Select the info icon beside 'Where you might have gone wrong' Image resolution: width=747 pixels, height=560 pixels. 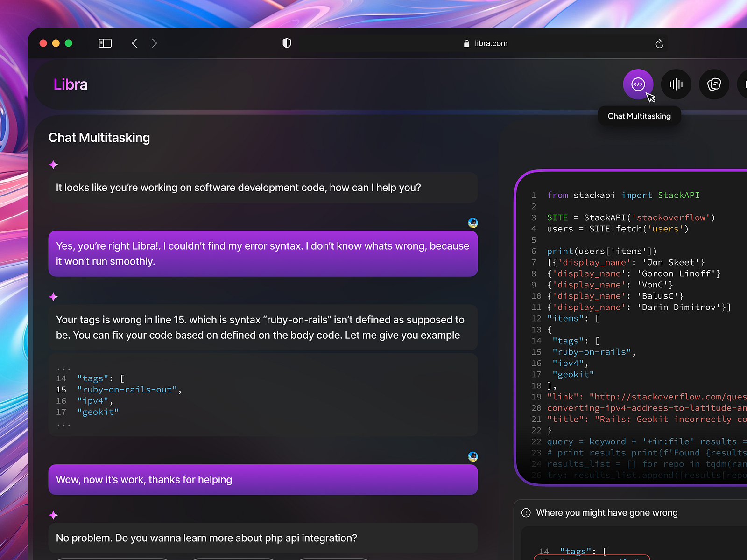(x=526, y=513)
